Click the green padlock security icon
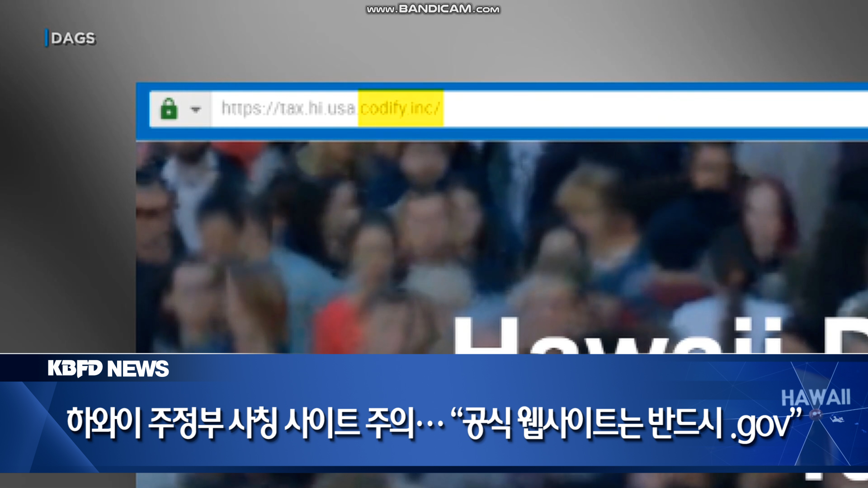Image resolution: width=868 pixels, height=488 pixels. point(169,109)
